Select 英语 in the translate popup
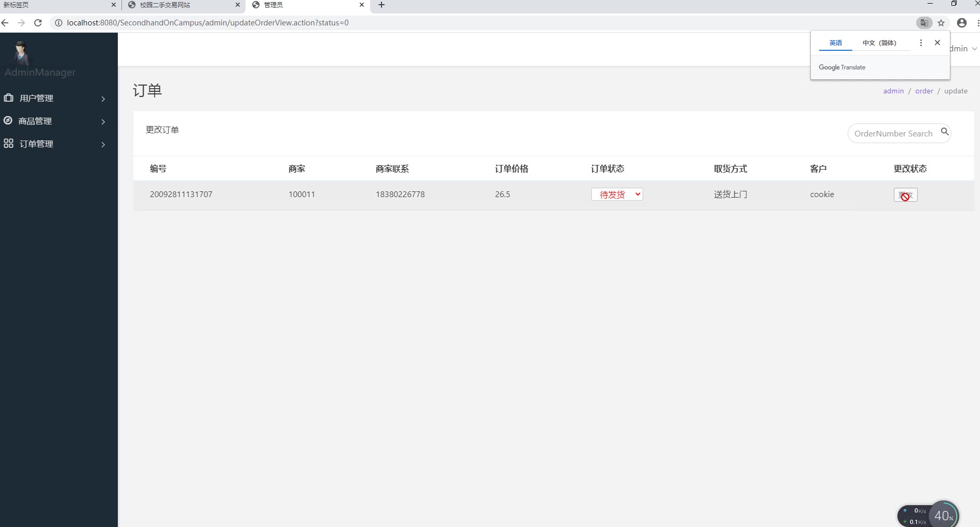 click(836, 43)
